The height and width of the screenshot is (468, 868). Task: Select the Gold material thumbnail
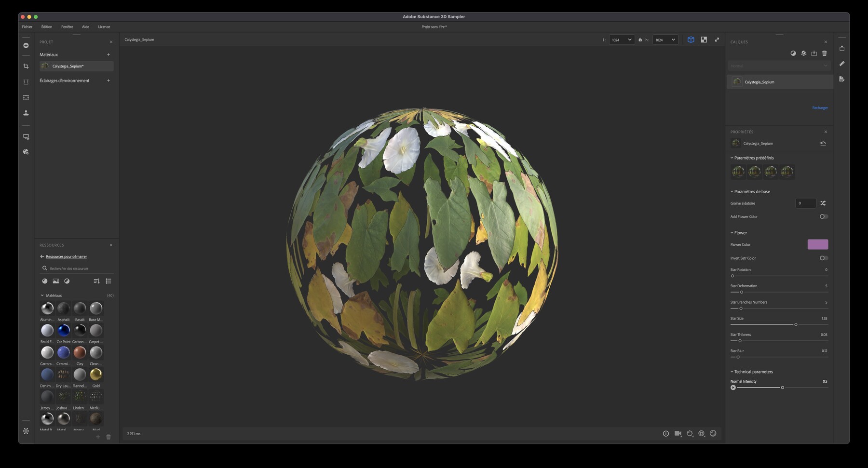[x=96, y=374]
